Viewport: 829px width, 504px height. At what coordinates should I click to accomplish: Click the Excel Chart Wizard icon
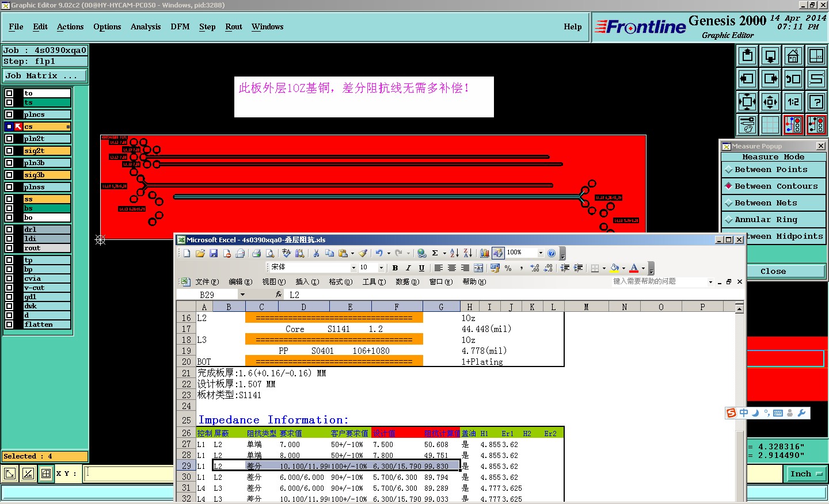click(x=485, y=253)
